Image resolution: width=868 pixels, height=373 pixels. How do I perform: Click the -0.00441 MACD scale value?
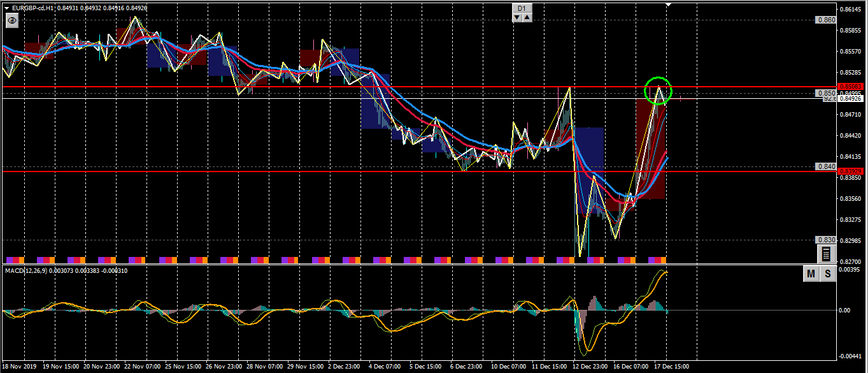850,356
